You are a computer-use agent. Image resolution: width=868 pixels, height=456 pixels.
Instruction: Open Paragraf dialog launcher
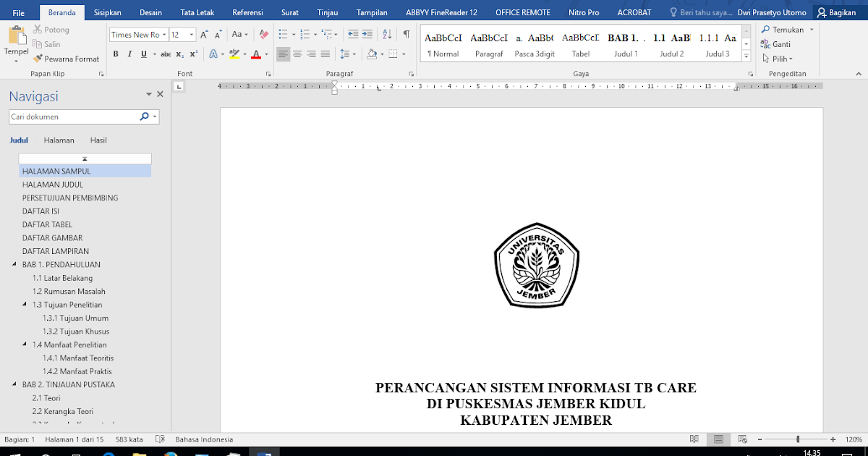[412, 74]
